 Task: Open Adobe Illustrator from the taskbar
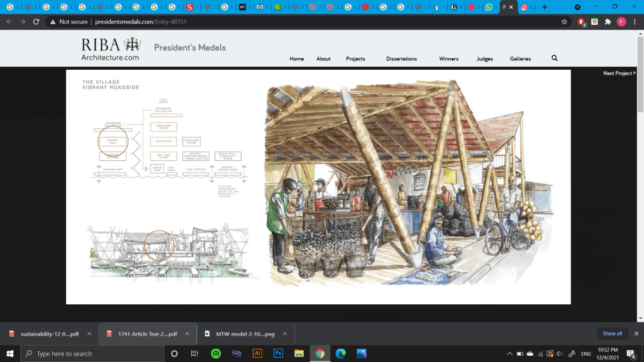pyautogui.click(x=257, y=353)
